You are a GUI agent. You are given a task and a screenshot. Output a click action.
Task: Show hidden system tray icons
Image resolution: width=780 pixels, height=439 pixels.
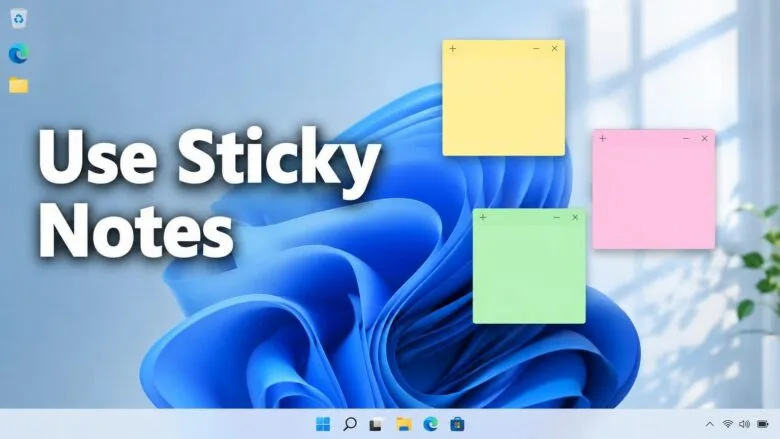click(710, 424)
